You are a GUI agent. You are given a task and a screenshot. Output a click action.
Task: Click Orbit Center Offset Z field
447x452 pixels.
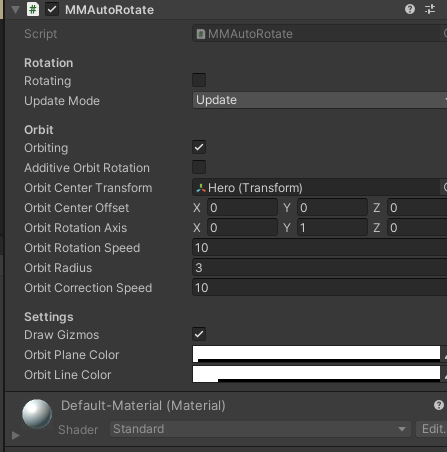click(x=417, y=208)
